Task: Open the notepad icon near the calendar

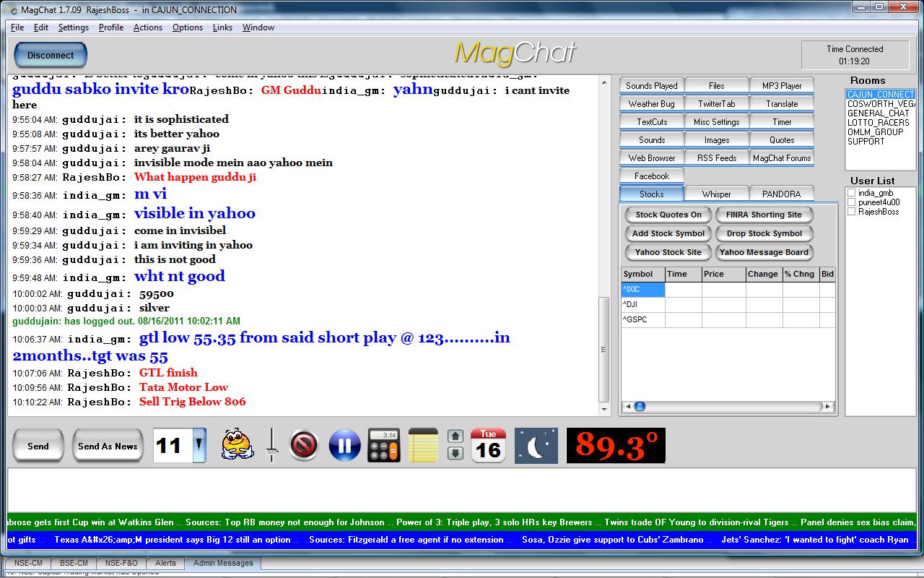Action: coord(423,445)
